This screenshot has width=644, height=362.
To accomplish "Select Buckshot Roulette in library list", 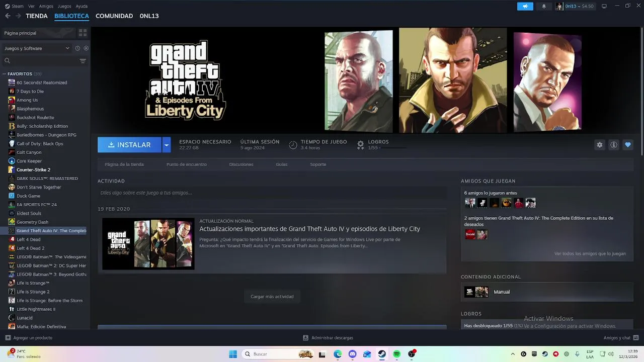I will click(35, 118).
